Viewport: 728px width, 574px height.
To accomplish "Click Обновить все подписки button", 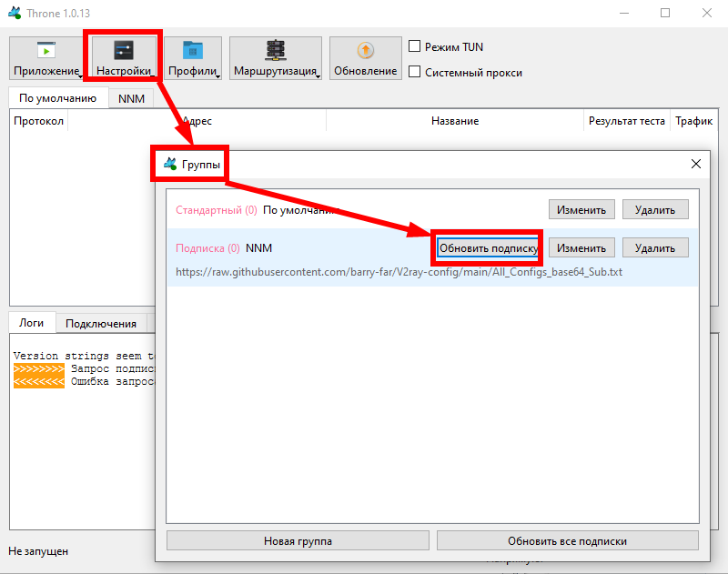I will click(567, 541).
